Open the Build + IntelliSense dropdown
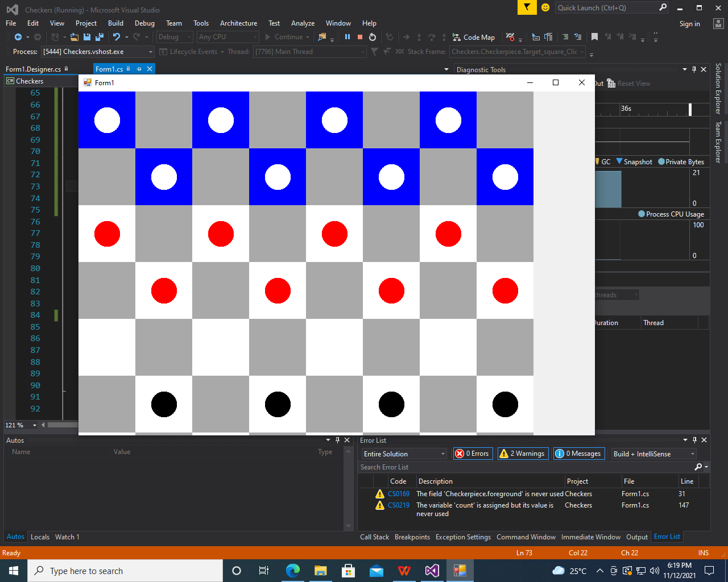The image size is (728, 582). [654, 454]
